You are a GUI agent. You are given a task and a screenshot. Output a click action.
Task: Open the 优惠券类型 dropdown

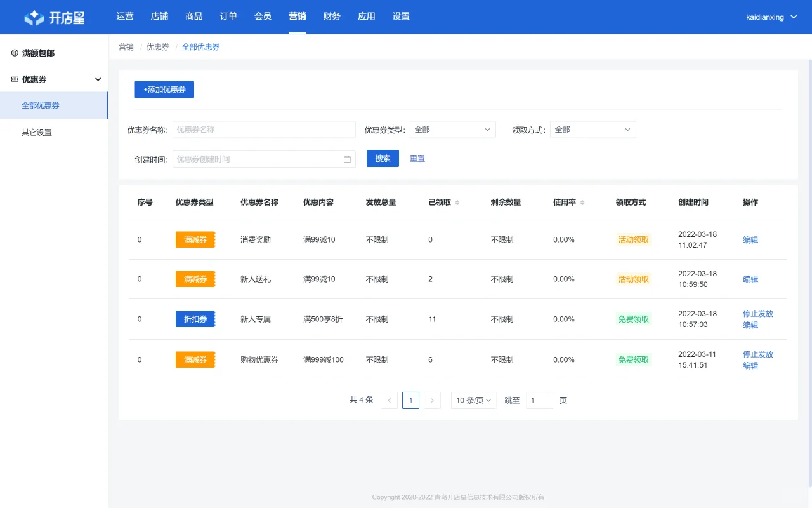[x=452, y=129]
